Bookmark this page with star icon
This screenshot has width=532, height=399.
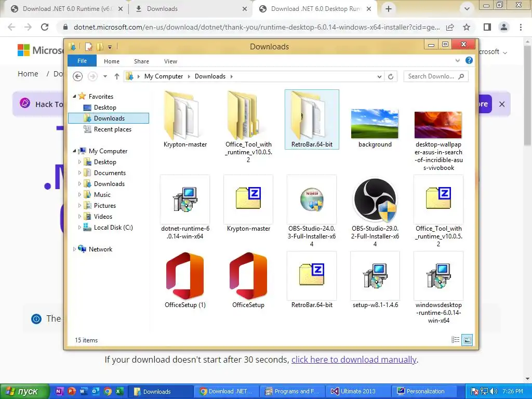pyautogui.click(x=467, y=27)
